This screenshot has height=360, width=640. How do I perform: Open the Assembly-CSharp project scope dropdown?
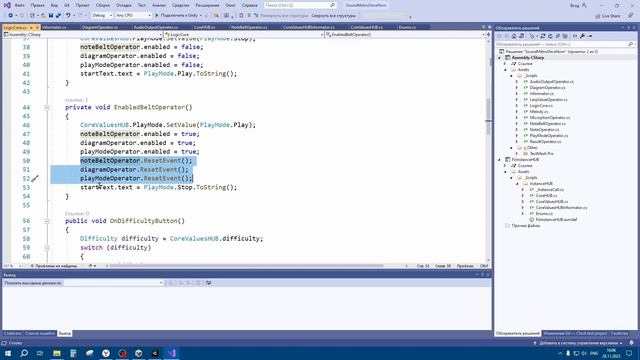point(83,35)
